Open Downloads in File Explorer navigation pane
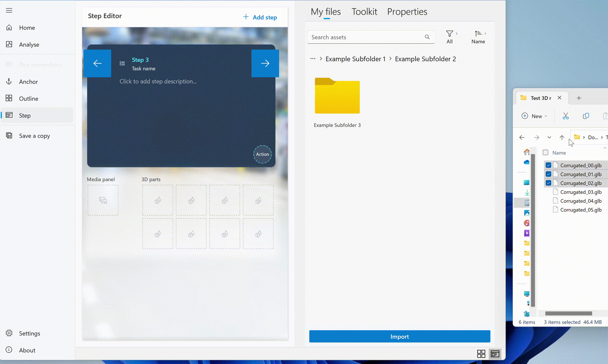The width and height of the screenshot is (608, 364). 527,193
